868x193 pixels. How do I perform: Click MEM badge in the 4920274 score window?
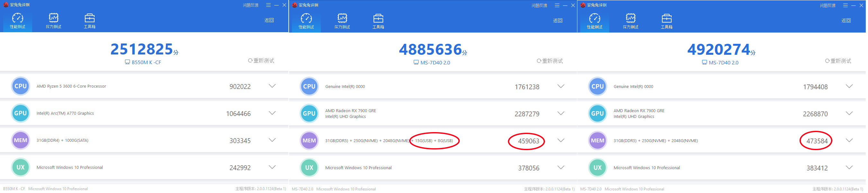(x=598, y=140)
